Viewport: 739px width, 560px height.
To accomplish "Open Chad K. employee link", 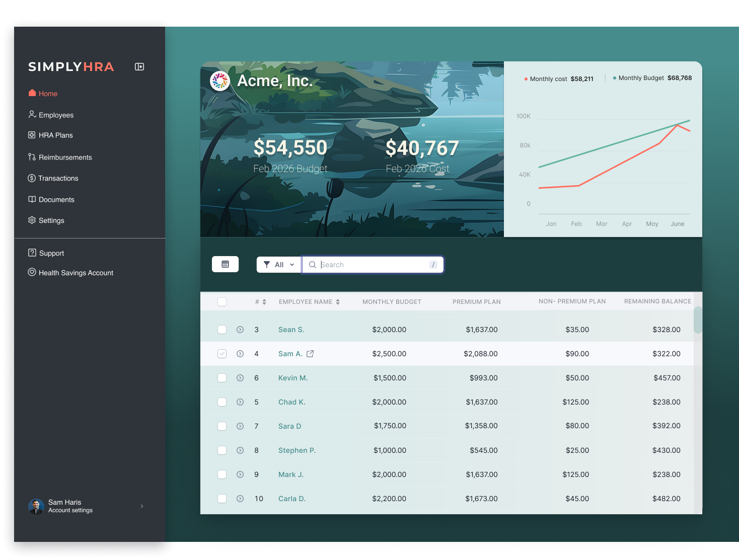I will click(292, 402).
